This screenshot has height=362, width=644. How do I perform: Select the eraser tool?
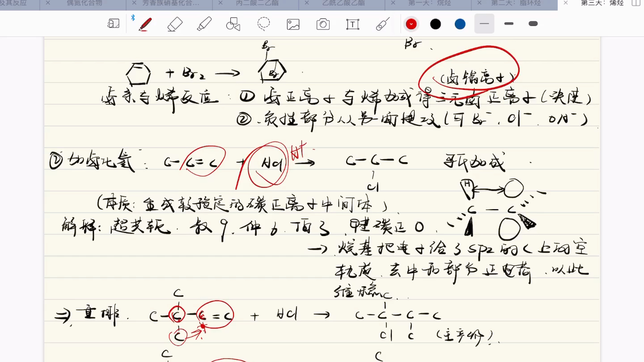(175, 24)
